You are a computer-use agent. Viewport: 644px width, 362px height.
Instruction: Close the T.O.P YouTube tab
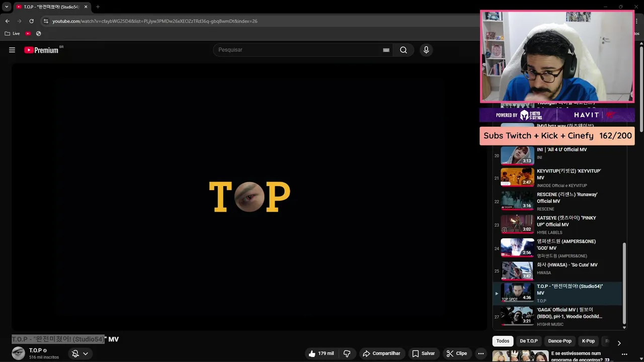point(86,7)
